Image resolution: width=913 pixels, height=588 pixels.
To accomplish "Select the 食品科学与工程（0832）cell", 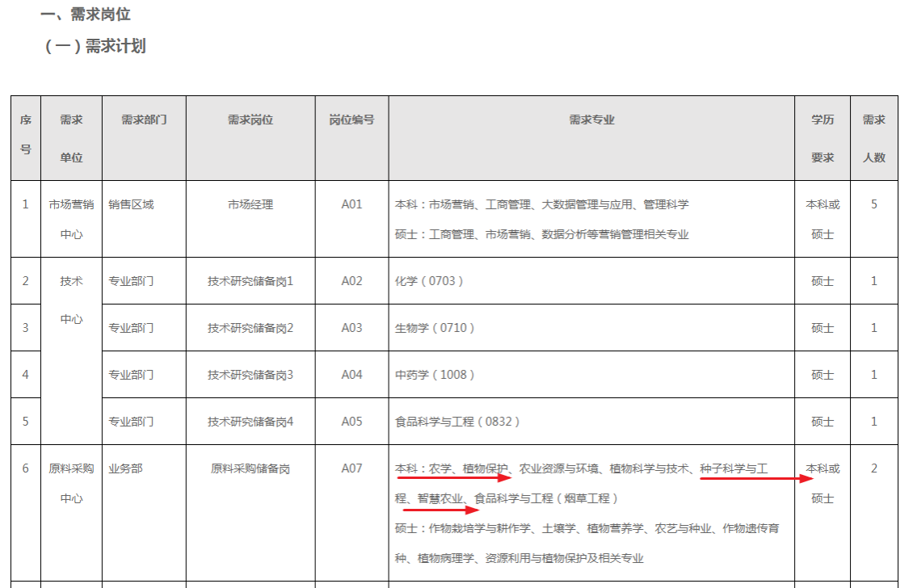I will pyautogui.click(x=457, y=422).
